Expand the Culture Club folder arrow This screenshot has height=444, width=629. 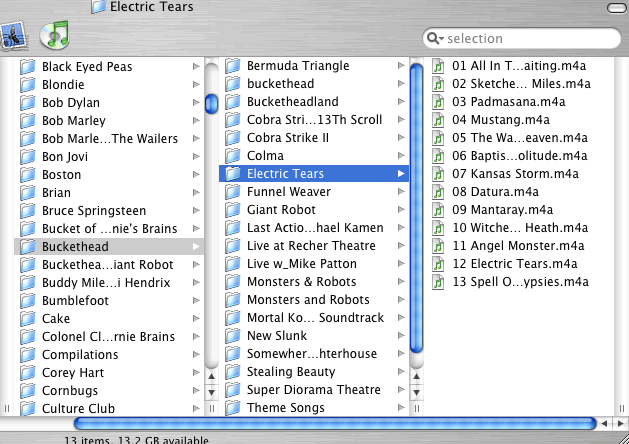click(196, 408)
